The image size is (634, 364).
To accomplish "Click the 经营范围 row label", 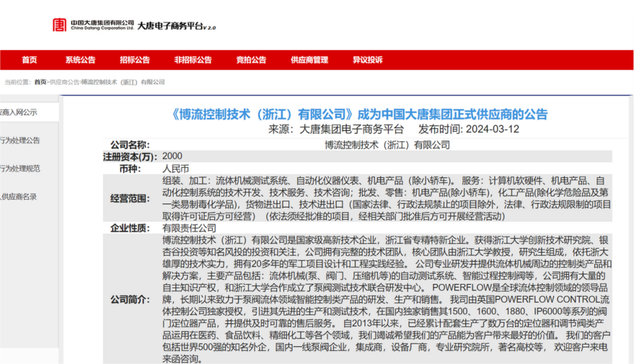I will pos(130,198).
